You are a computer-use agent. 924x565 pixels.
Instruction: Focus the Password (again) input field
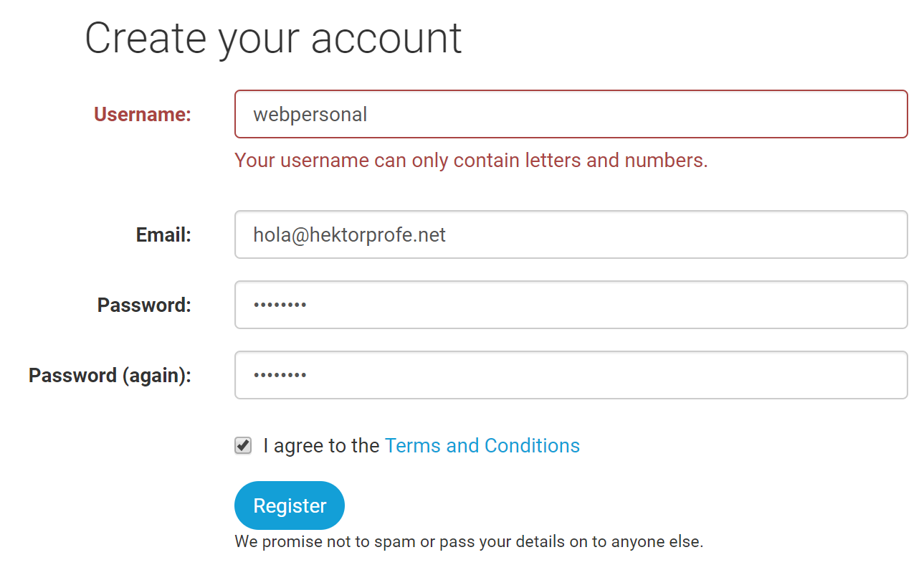(571, 375)
